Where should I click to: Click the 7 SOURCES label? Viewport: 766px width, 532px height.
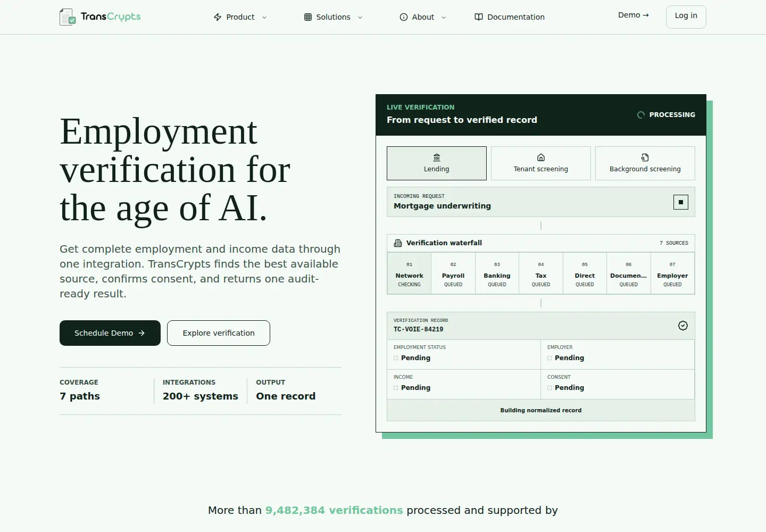point(674,243)
